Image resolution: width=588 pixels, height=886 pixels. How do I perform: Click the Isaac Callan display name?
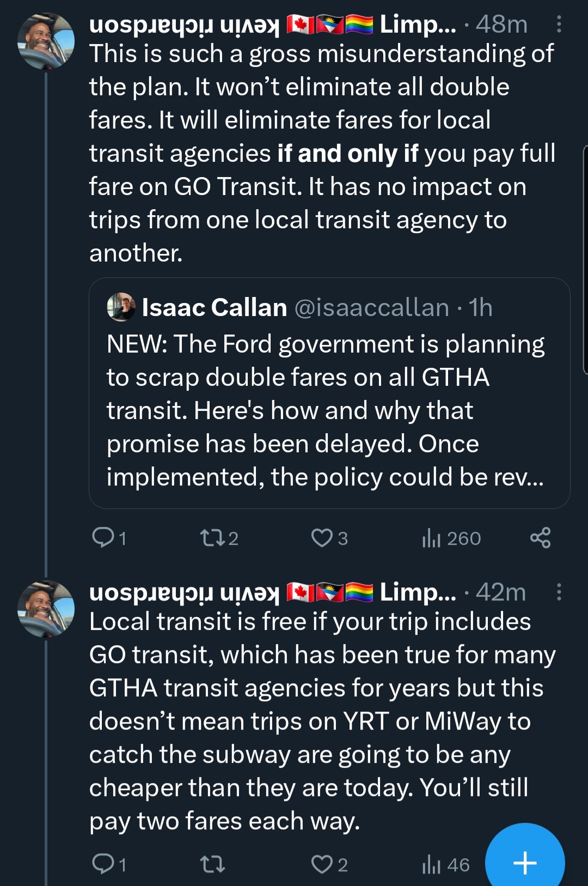pyautogui.click(x=214, y=308)
